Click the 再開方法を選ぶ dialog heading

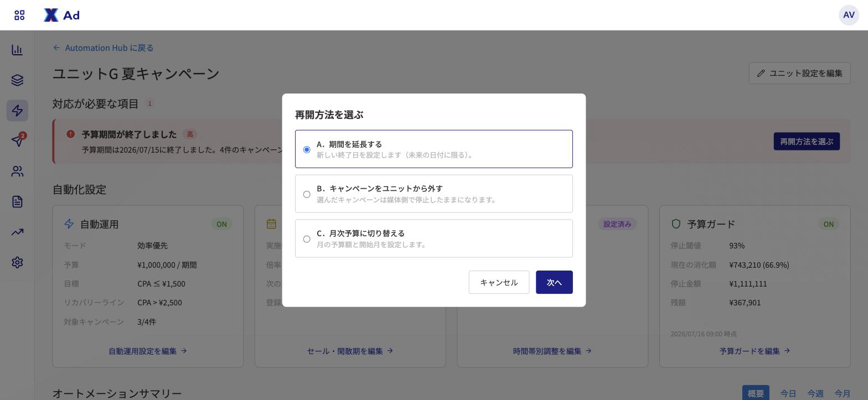tap(329, 115)
